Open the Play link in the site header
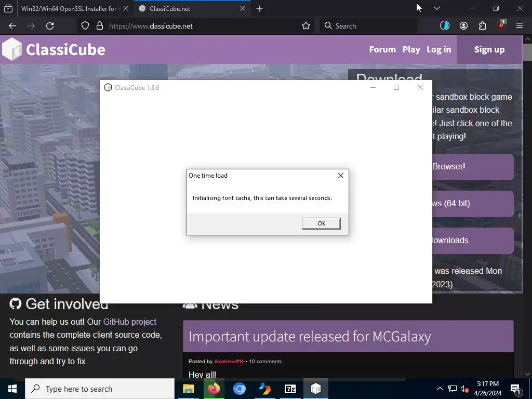The height and width of the screenshot is (399, 532). (x=411, y=49)
